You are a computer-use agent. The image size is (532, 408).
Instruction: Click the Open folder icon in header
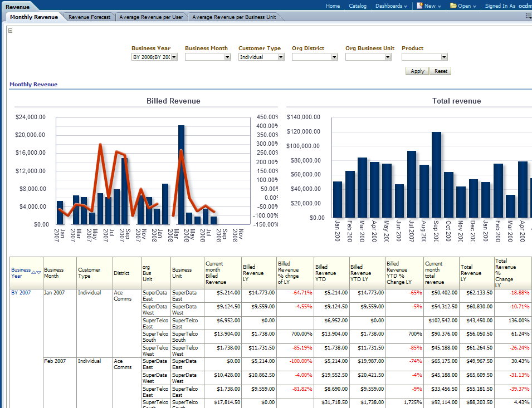[x=453, y=6]
